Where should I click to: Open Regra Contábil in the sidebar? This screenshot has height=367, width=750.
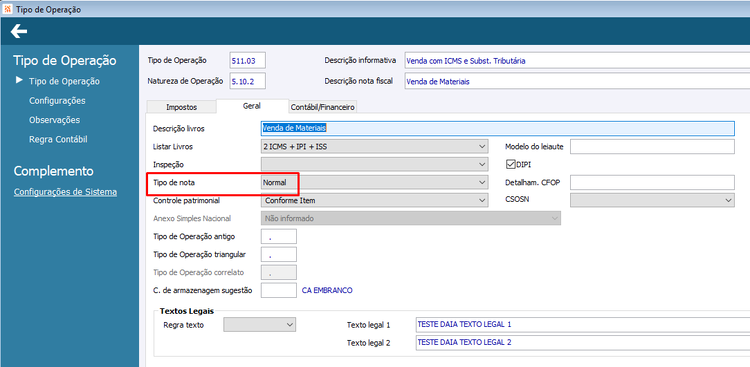(58, 140)
